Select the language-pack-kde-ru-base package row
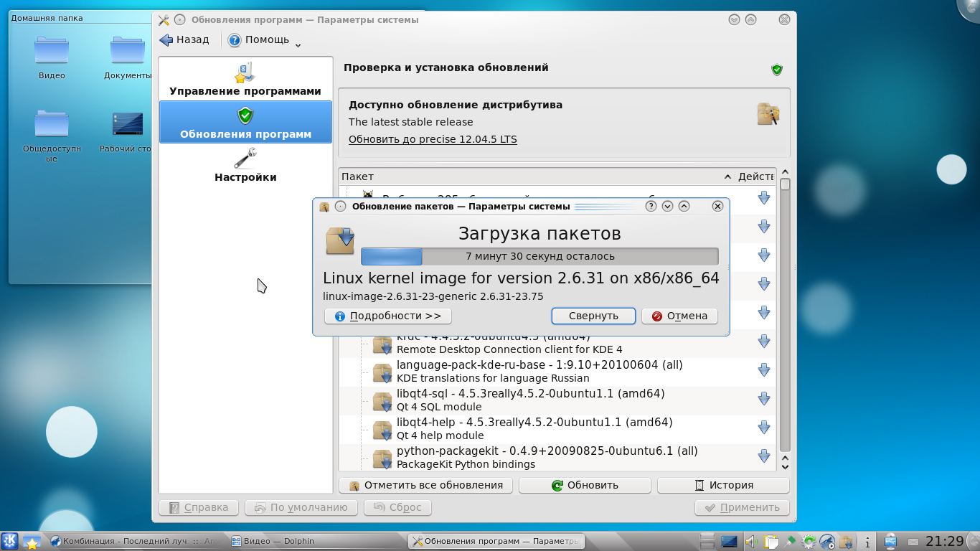The width and height of the screenshot is (980, 551). click(x=557, y=372)
